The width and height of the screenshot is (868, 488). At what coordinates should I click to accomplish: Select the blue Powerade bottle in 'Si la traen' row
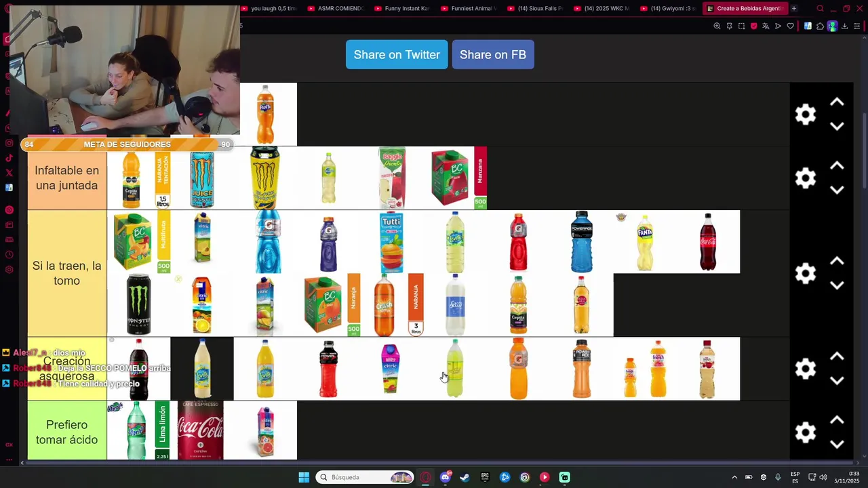tap(582, 242)
